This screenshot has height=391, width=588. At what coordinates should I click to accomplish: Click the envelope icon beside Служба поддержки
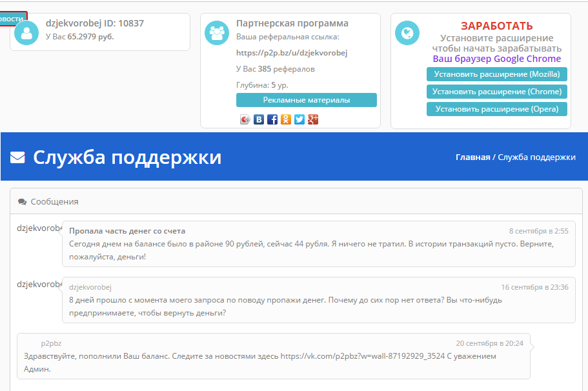point(18,157)
